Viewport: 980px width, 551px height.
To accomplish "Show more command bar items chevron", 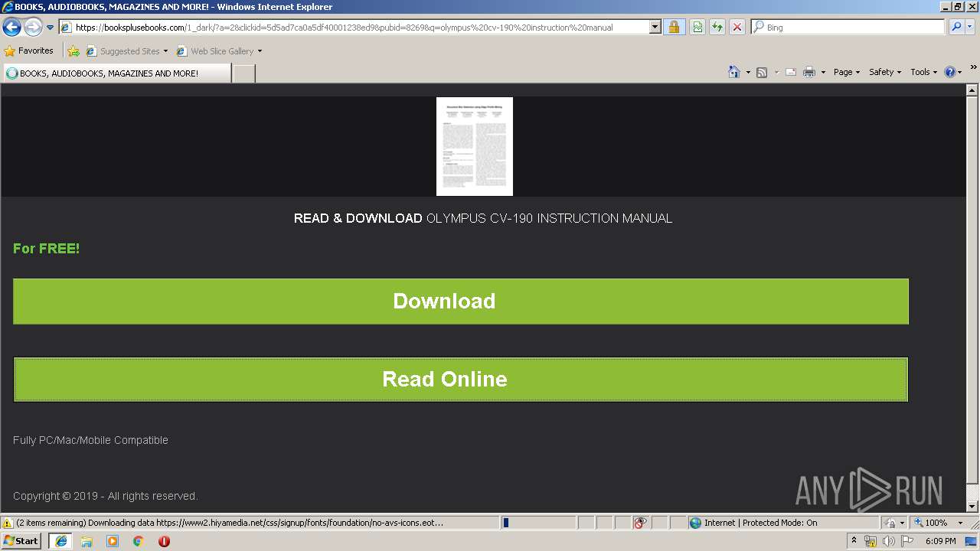I will point(973,68).
